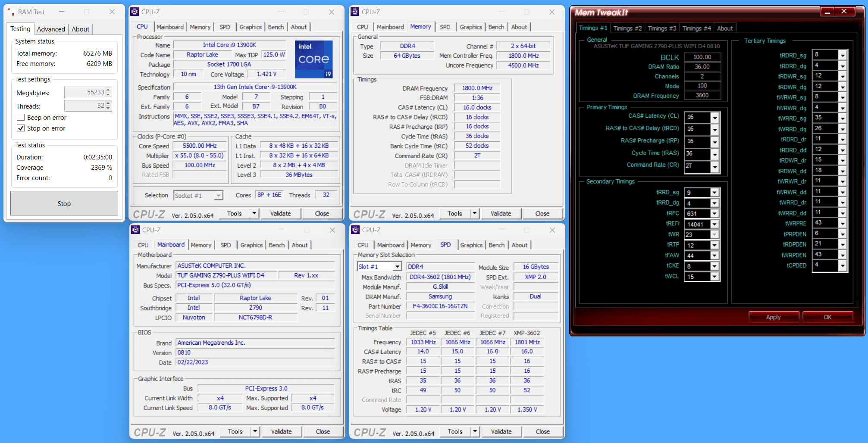Click the CPU-Z icon in the Memory tab window title bar

click(355, 12)
